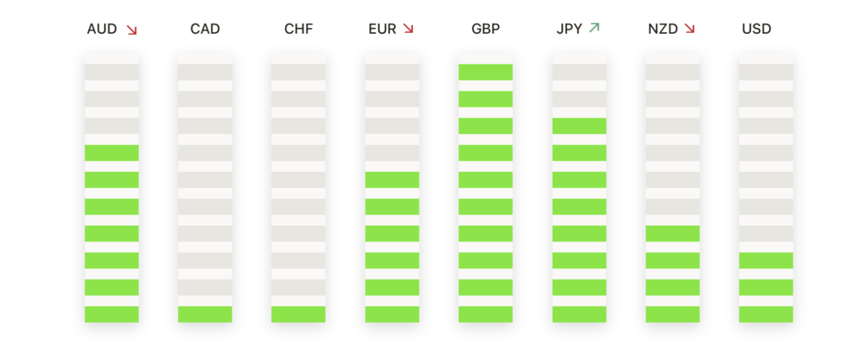Click the red down arrow beside NZD
Screen dimensions: 868x348
tap(689, 28)
